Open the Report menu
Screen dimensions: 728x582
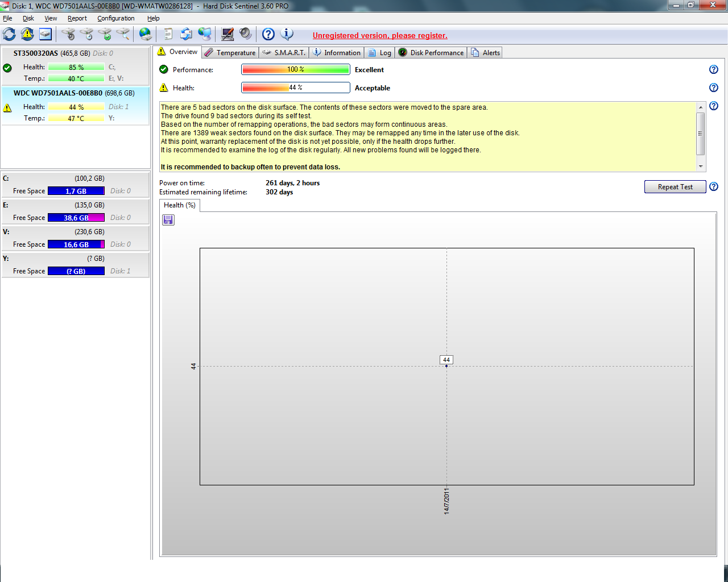tap(77, 18)
